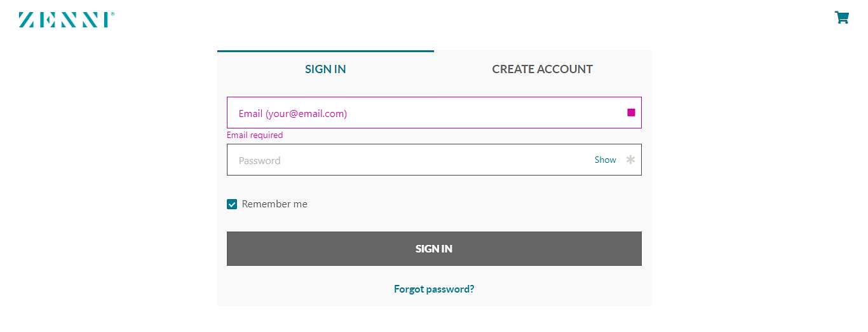The height and width of the screenshot is (332, 868).
Task: Click the checkmark icon next to Remember me
Action: (x=232, y=204)
